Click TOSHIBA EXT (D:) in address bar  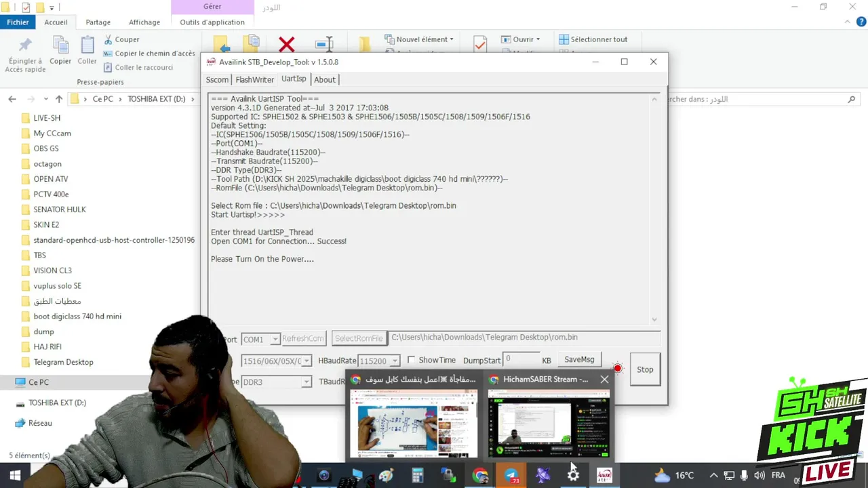157,99
